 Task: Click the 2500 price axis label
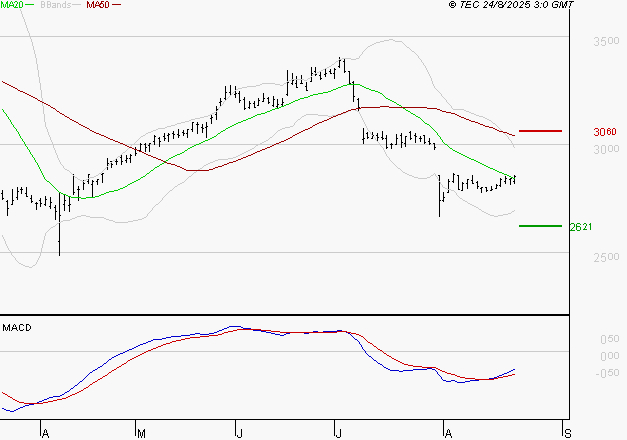(605, 258)
